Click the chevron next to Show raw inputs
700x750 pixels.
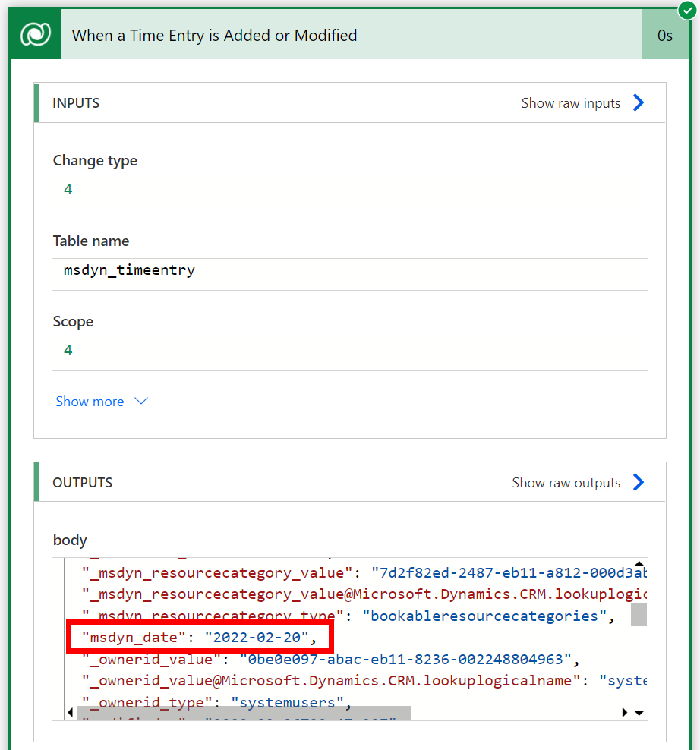pyautogui.click(x=637, y=102)
